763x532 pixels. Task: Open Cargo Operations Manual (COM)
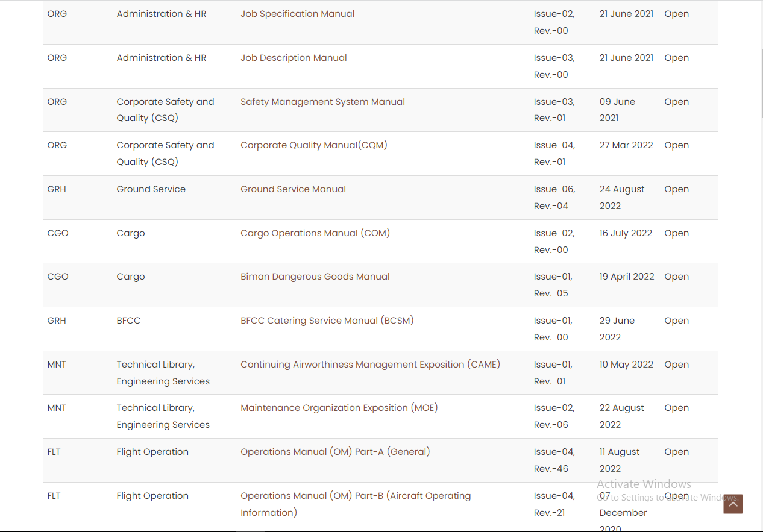[315, 233]
